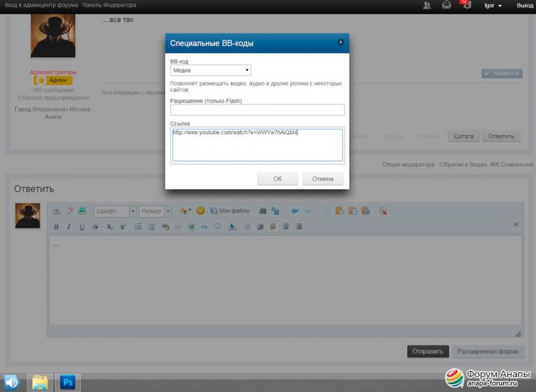Open the BB-код Медиа dropdown

pos(210,70)
